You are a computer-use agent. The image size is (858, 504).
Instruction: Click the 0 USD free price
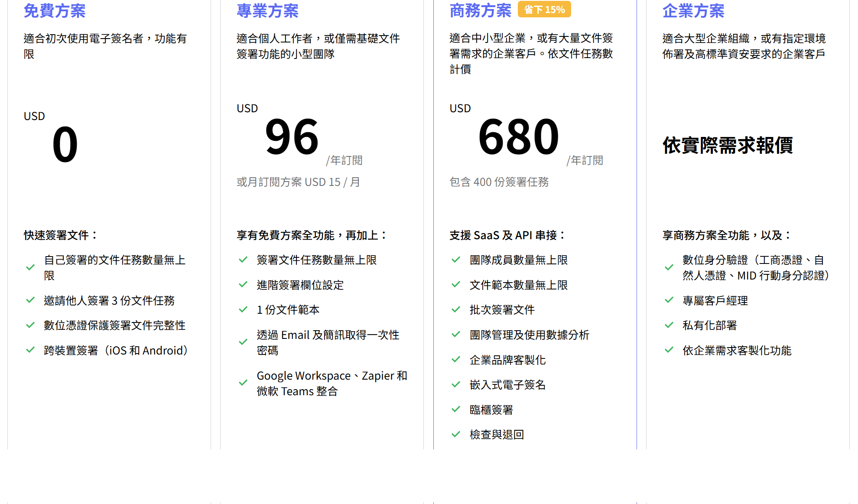coord(65,145)
